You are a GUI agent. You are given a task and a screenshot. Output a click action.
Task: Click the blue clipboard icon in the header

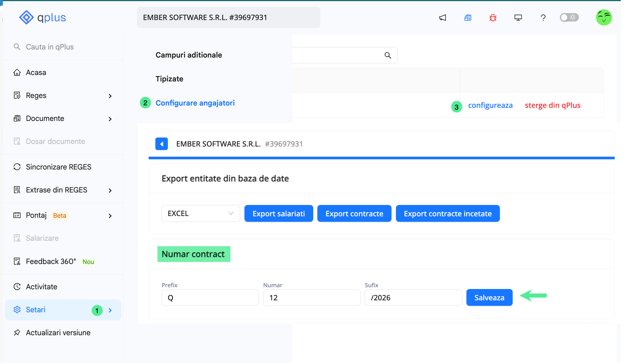pyautogui.click(x=468, y=17)
